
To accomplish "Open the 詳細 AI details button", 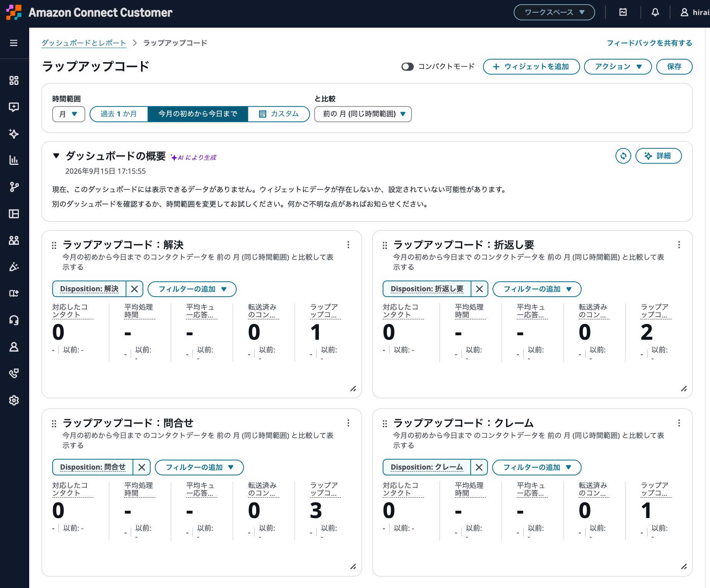I will [659, 156].
